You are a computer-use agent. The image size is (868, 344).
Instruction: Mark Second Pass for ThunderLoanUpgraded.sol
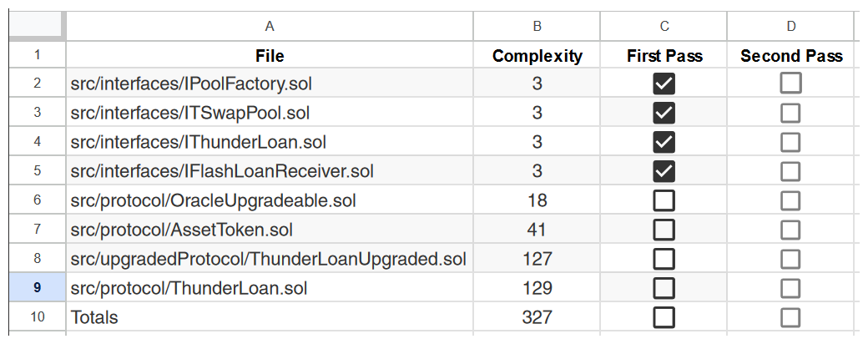pyautogui.click(x=790, y=259)
